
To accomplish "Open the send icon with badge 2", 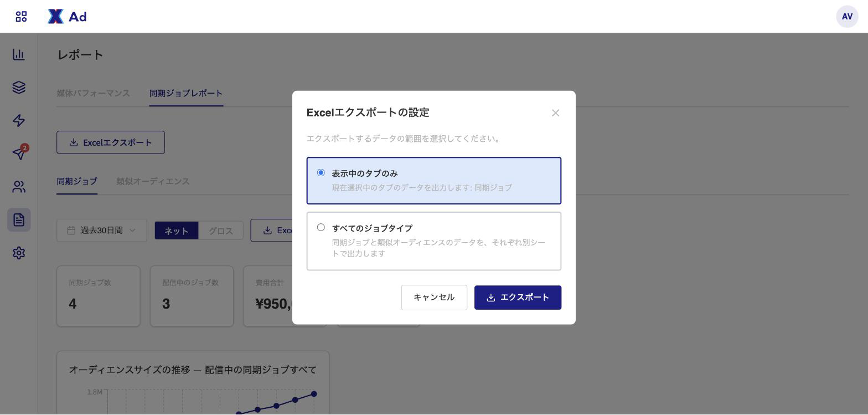I will click(x=19, y=153).
